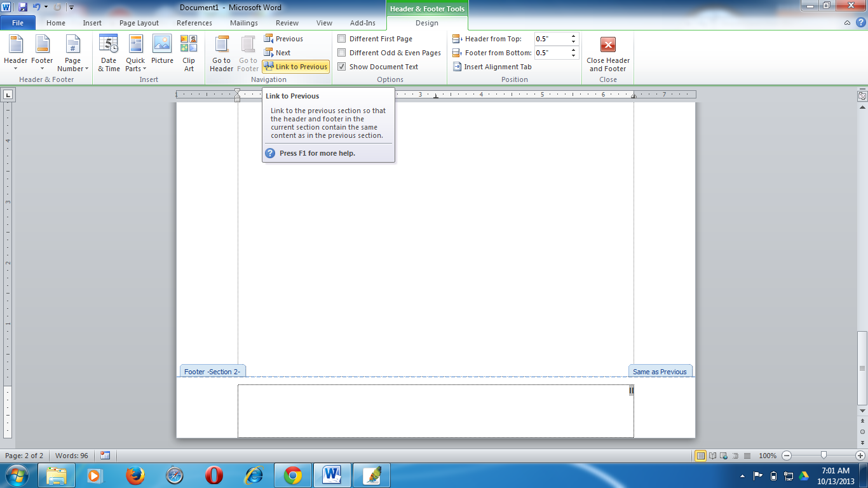
Task: Select Web Layout view
Action: pyautogui.click(x=724, y=456)
